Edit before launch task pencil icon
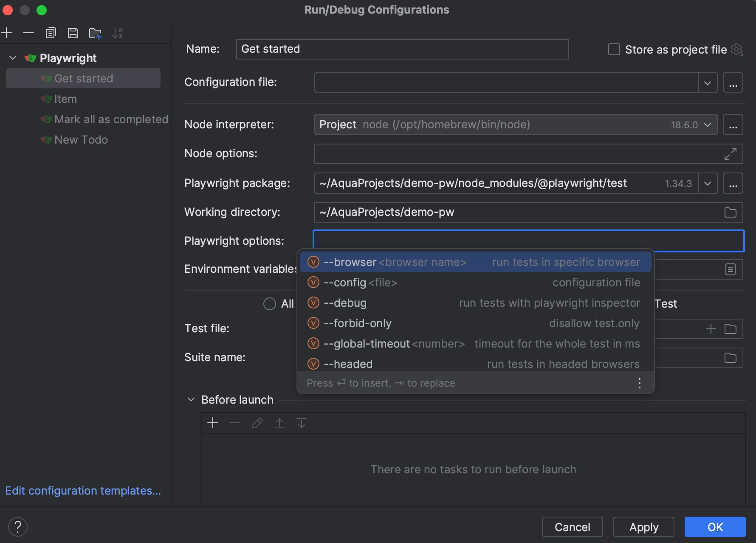 (257, 423)
